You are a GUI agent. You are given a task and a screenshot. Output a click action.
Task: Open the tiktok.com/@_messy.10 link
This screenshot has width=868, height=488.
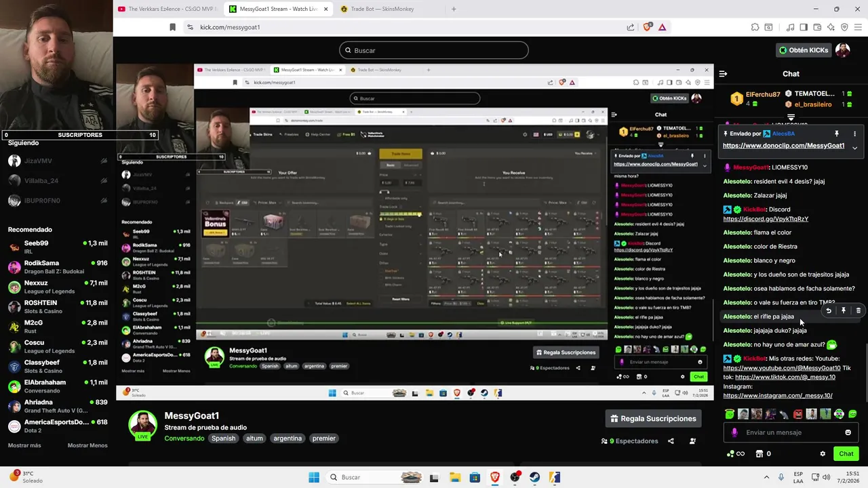point(785,377)
